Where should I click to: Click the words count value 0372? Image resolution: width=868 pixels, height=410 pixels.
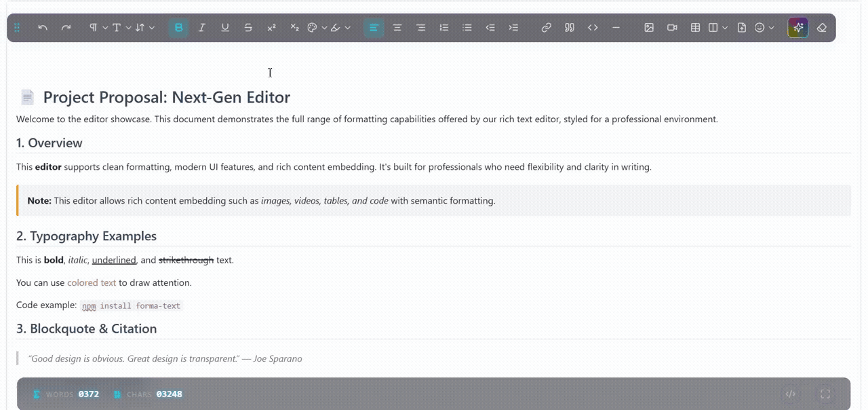(89, 394)
